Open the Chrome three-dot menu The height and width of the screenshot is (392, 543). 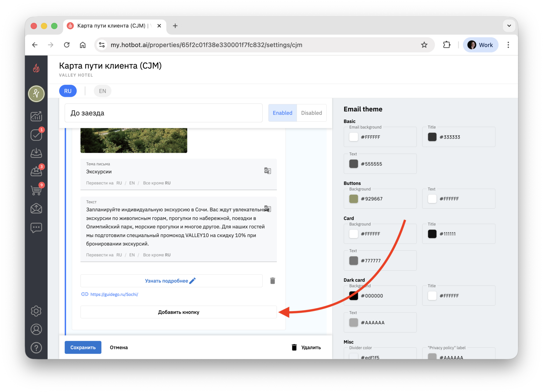[508, 45]
